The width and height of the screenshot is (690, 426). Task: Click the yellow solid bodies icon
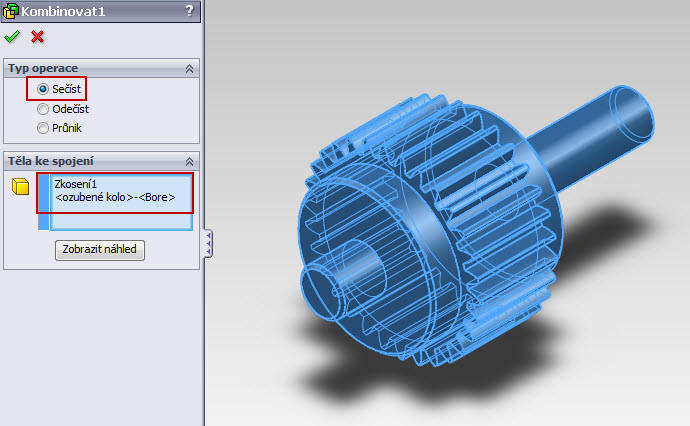point(20,187)
